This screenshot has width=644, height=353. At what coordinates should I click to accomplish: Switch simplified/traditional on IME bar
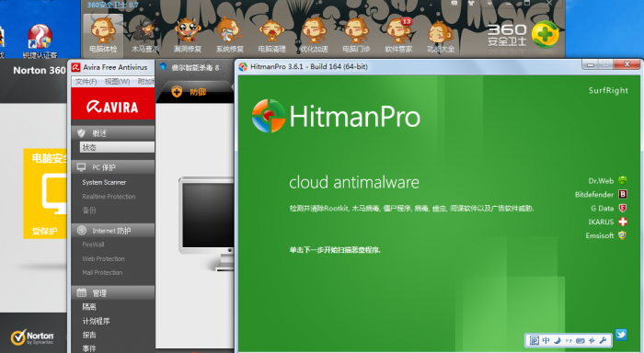592,340
